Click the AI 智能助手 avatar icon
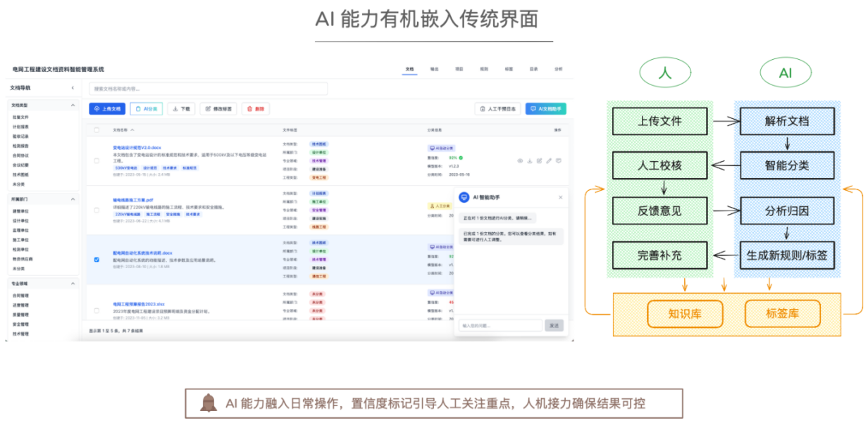Viewport: 868px width, 423px height. pyautogui.click(x=464, y=198)
